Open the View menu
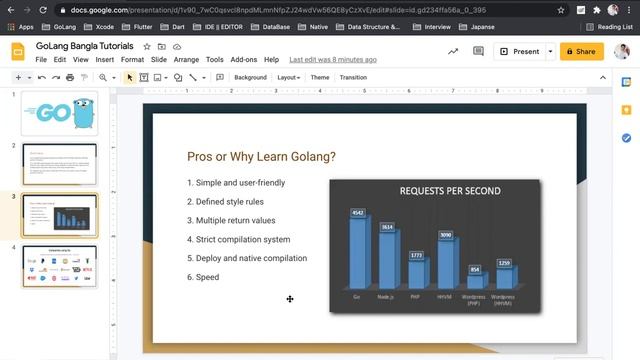640x360 pixels. (x=81, y=60)
